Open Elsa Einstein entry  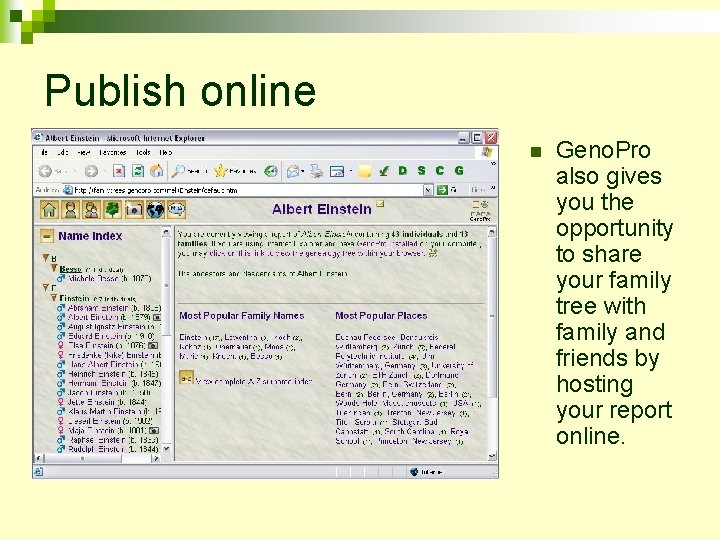click(x=107, y=345)
